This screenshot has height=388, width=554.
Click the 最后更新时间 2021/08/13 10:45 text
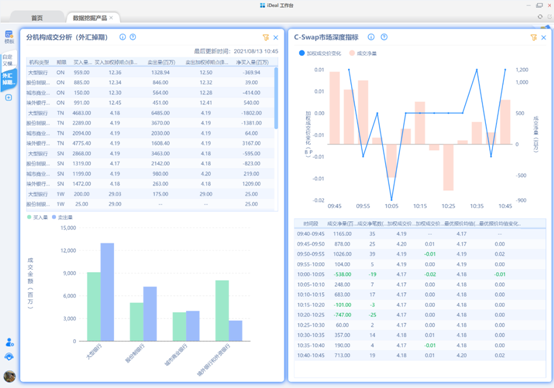[236, 51]
